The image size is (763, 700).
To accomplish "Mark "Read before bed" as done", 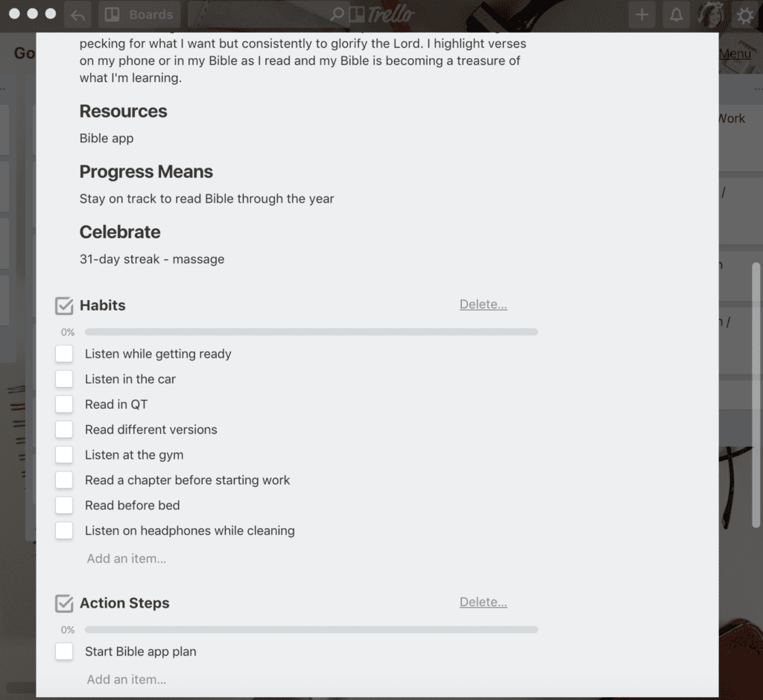I will 64,506.
